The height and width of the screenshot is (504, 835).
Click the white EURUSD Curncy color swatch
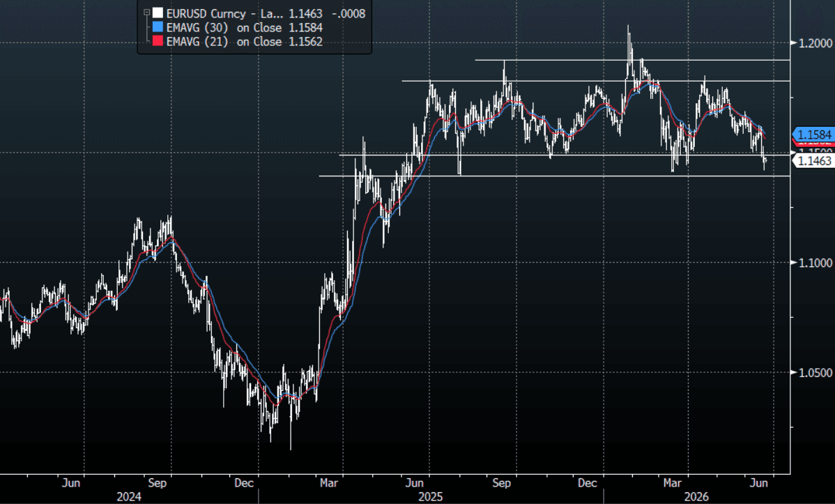tap(158, 13)
